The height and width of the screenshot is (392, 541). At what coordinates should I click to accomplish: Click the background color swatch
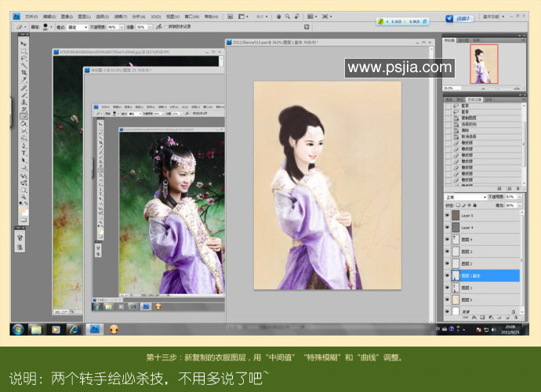click(x=25, y=212)
